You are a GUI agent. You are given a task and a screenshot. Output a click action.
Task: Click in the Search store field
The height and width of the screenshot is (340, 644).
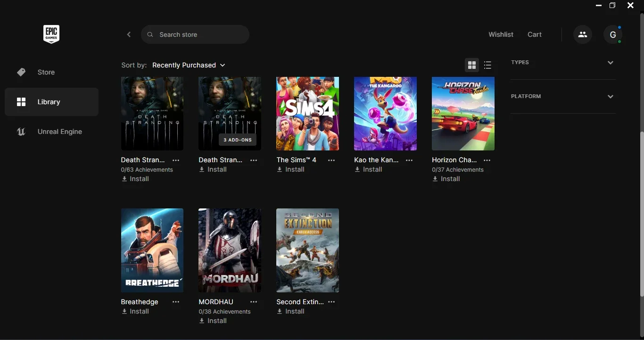195,34
